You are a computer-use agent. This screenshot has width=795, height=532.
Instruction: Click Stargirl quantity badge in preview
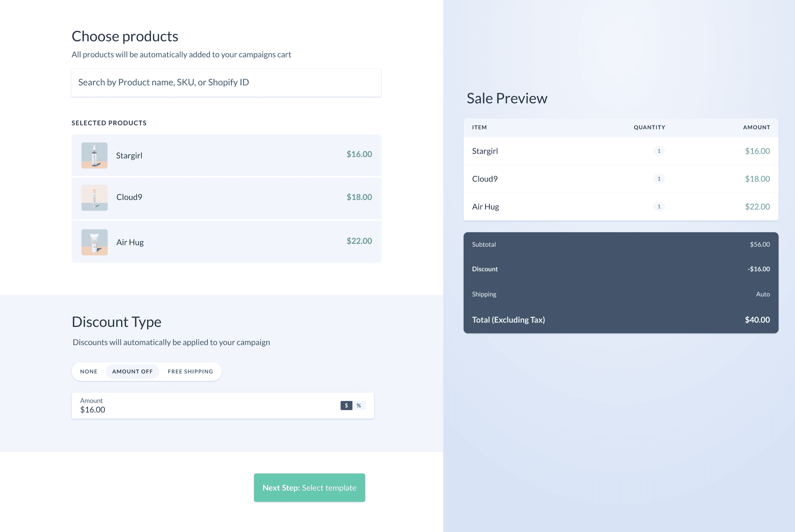point(659,151)
